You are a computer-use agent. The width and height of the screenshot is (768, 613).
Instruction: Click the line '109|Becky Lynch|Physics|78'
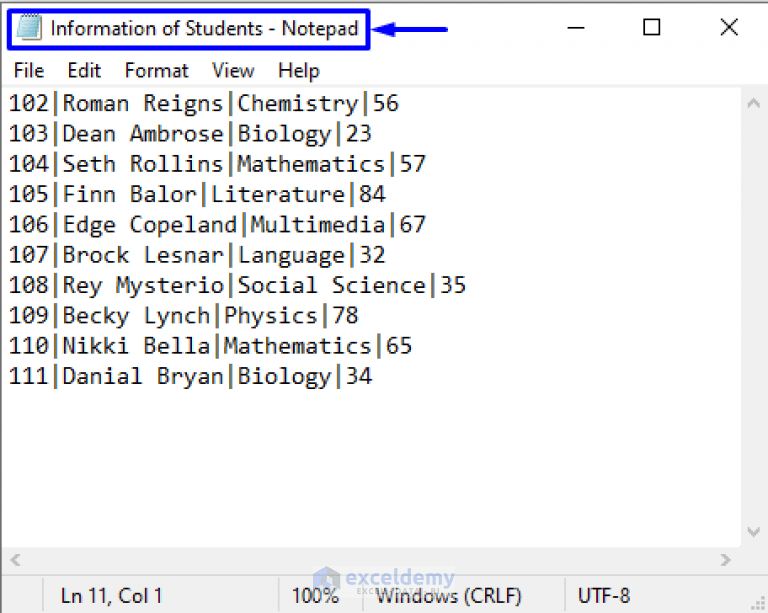click(x=184, y=316)
